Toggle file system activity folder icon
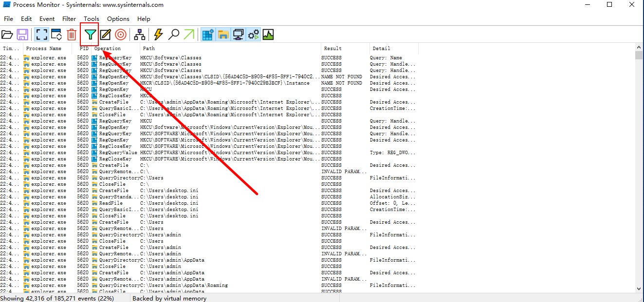The image size is (644, 302). [x=223, y=35]
